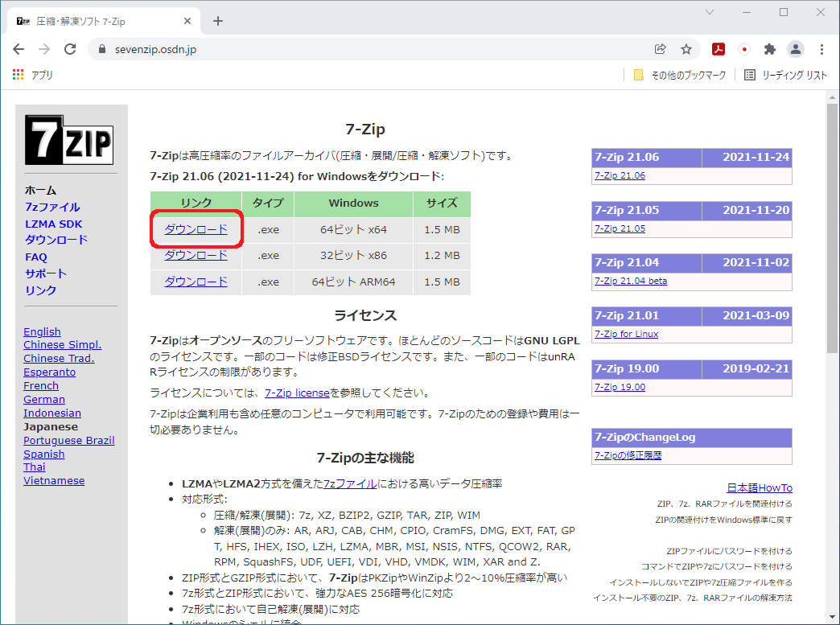
Task: Open the サポート sidebar page
Action: point(46,273)
